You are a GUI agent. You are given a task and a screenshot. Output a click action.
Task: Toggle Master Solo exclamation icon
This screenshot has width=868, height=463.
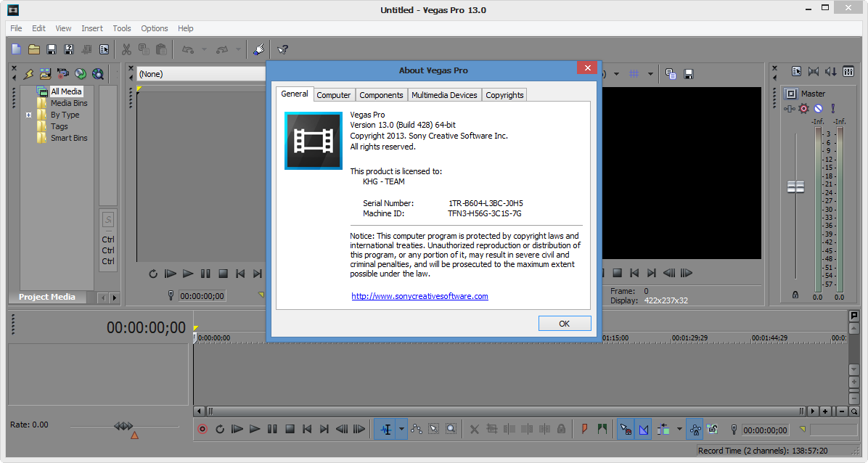pyautogui.click(x=833, y=109)
